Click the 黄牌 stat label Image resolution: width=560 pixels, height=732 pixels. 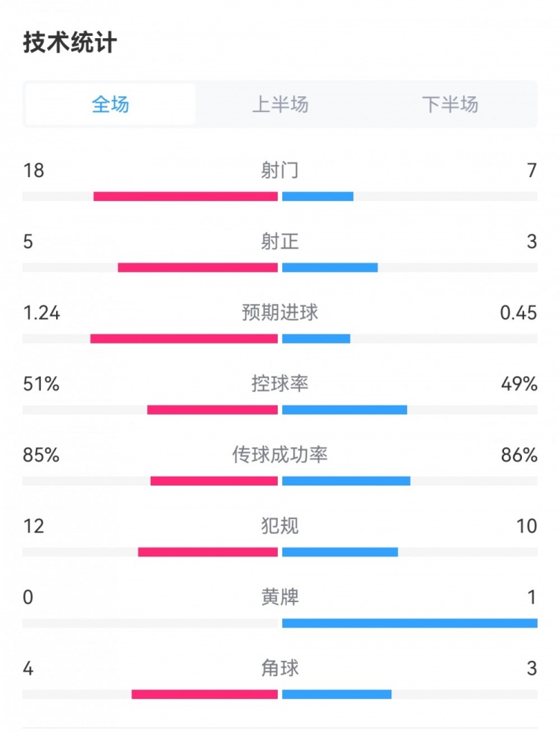[280, 597]
